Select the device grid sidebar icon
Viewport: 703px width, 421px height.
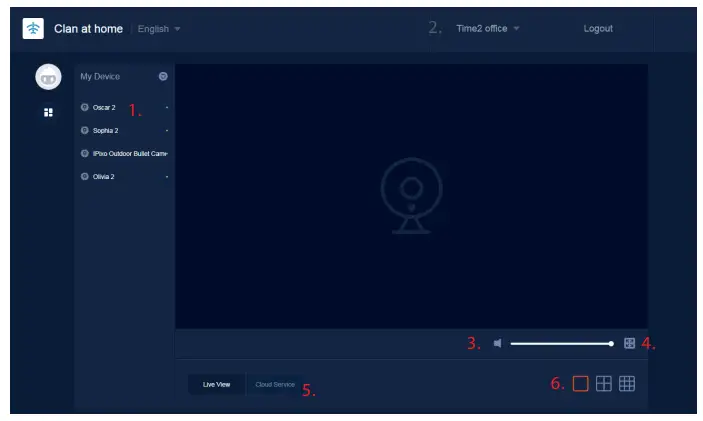click(48, 112)
